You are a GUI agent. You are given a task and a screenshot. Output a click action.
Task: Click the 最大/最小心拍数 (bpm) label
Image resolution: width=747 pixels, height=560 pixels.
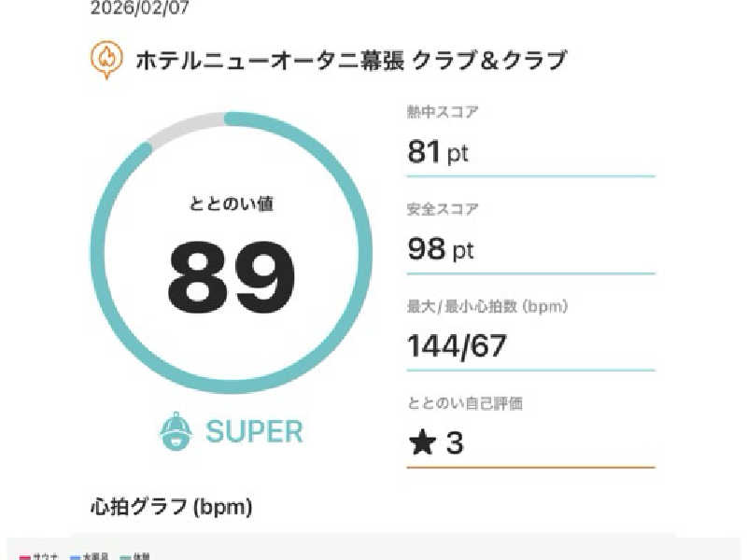coord(487,306)
